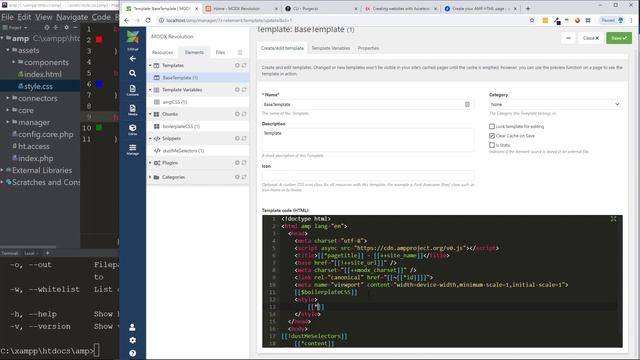Click the icon inside the Name field

click(467, 104)
